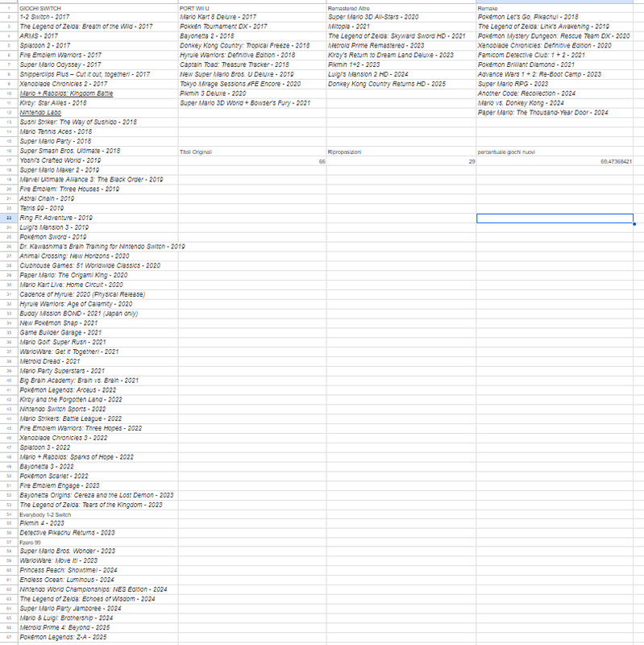
Task: Select 'Super Mario Bros. Wonder - 2023' cell
Action: (x=98, y=551)
